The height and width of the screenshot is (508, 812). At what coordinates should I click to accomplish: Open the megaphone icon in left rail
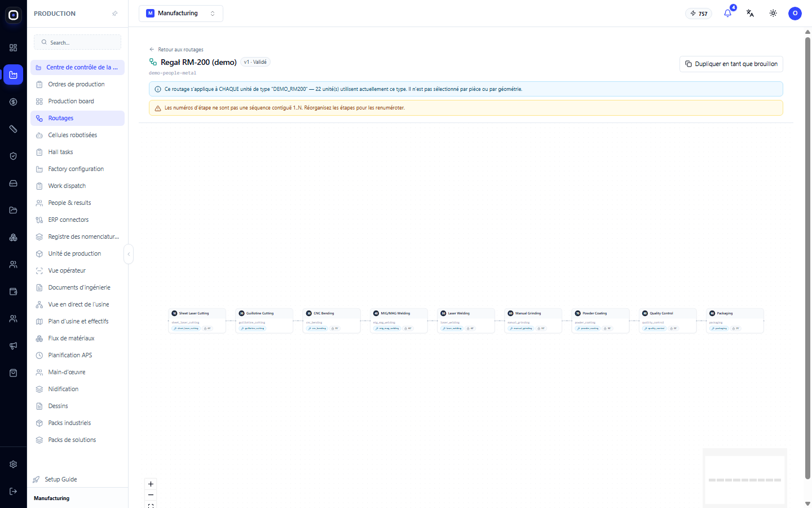tap(14, 346)
